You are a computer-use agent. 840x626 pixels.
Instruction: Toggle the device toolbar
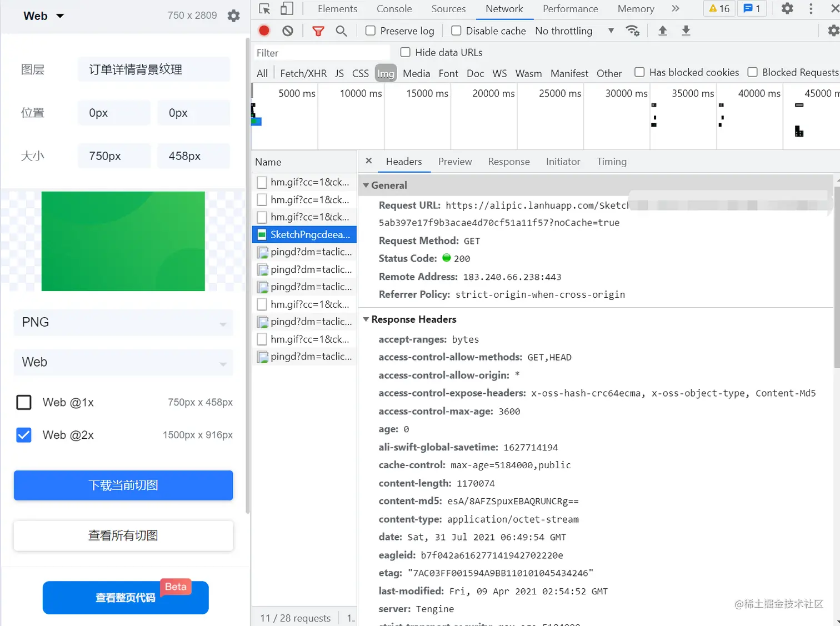[x=287, y=9]
